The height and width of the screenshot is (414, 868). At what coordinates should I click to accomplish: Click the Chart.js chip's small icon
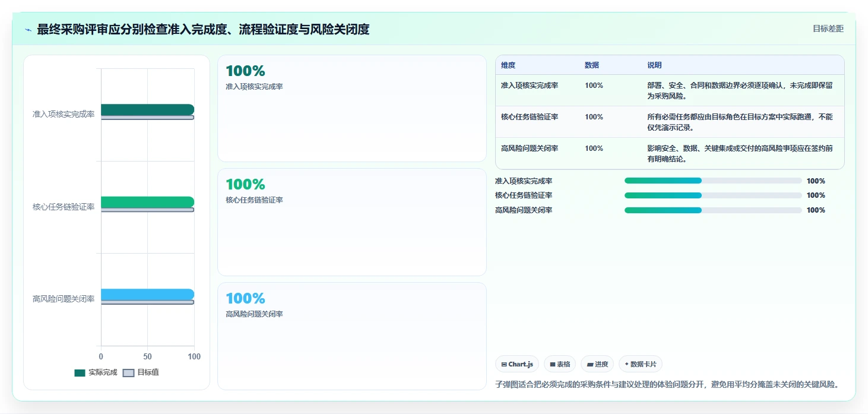(504, 365)
